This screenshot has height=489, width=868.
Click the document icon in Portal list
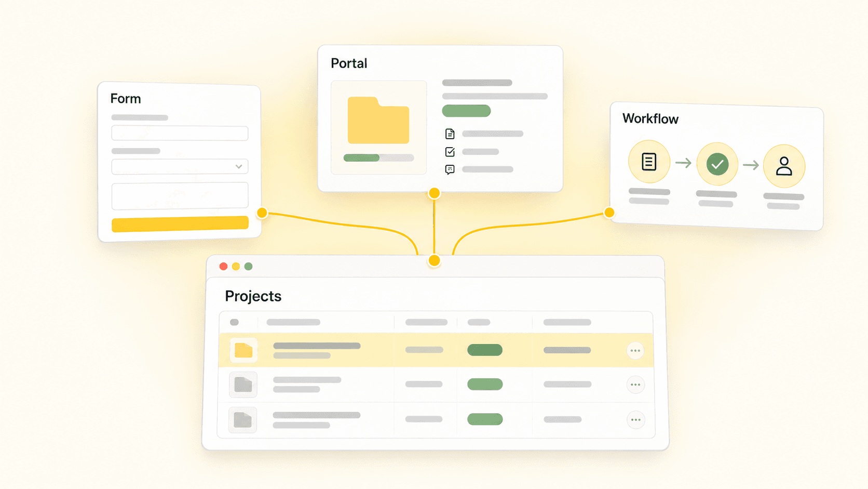click(x=450, y=134)
